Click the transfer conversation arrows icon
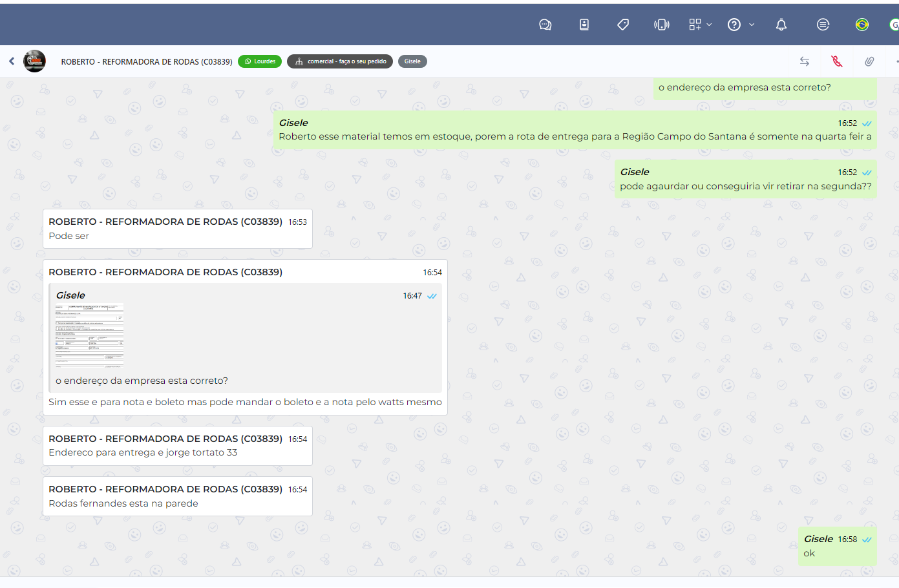 805,61
